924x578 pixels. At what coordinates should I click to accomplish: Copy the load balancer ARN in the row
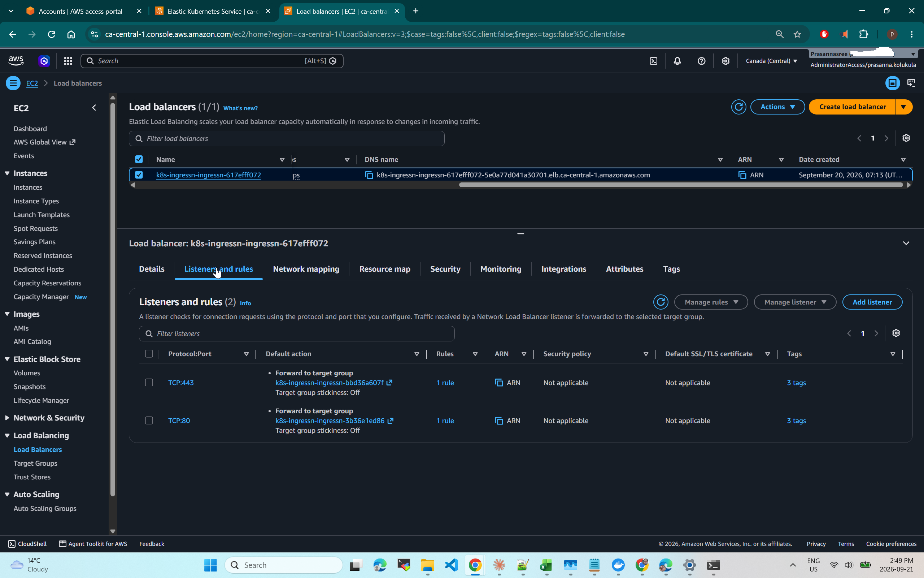[x=742, y=175]
